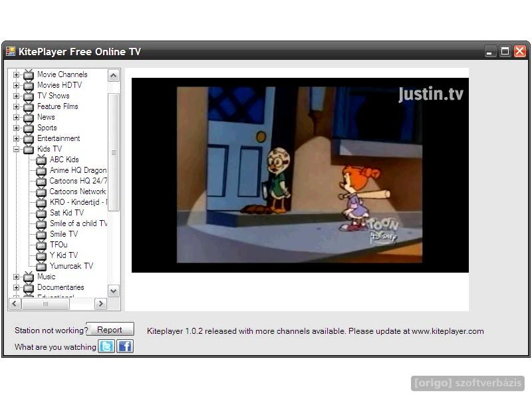Collapse the Kids TV category
The image size is (532, 399).
pos(16,149)
